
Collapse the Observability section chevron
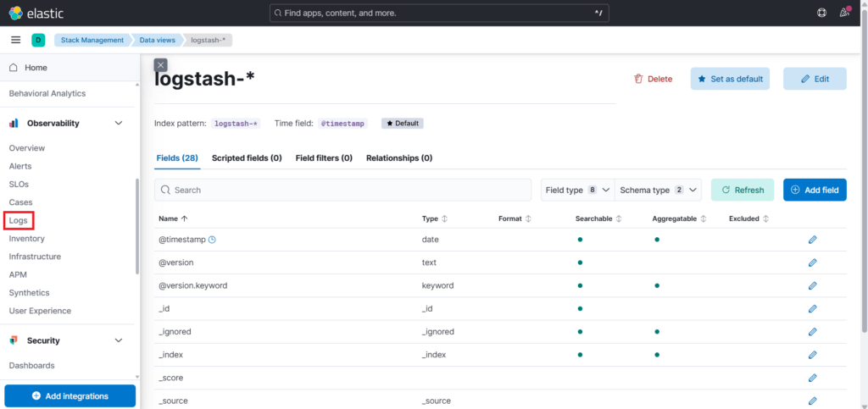tap(119, 124)
